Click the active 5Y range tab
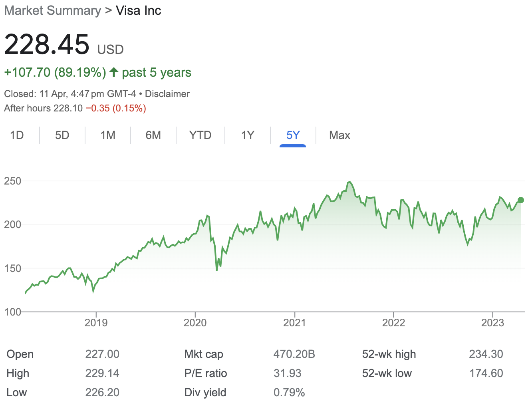The image size is (532, 405). [293, 135]
